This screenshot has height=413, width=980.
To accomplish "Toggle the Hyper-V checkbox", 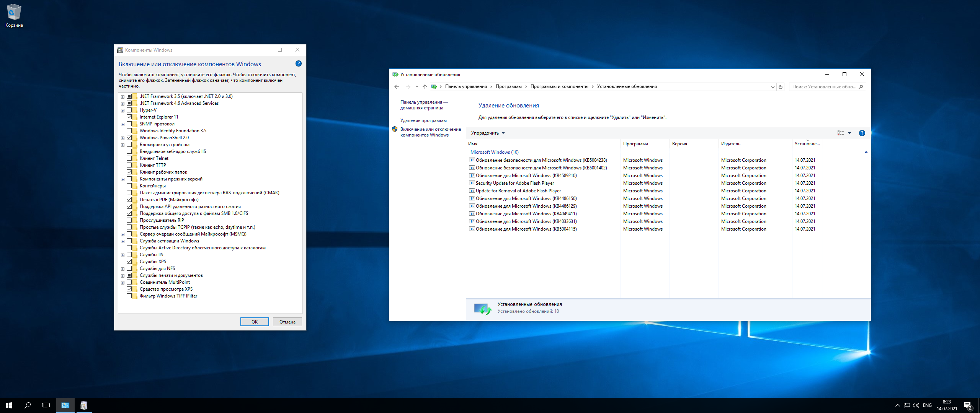I will coord(129,110).
